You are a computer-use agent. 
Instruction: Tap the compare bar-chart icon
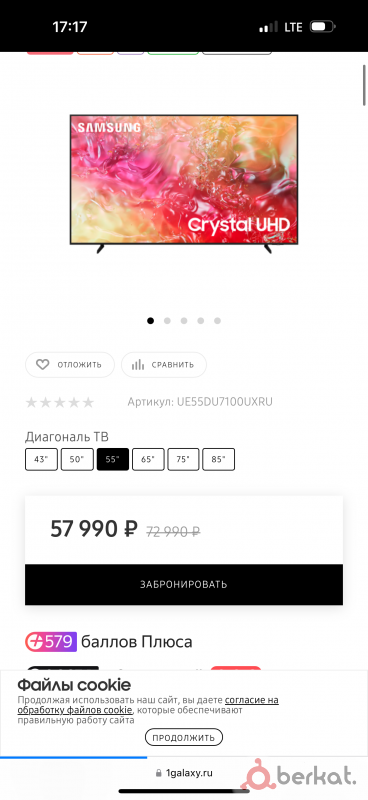coord(138,365)
